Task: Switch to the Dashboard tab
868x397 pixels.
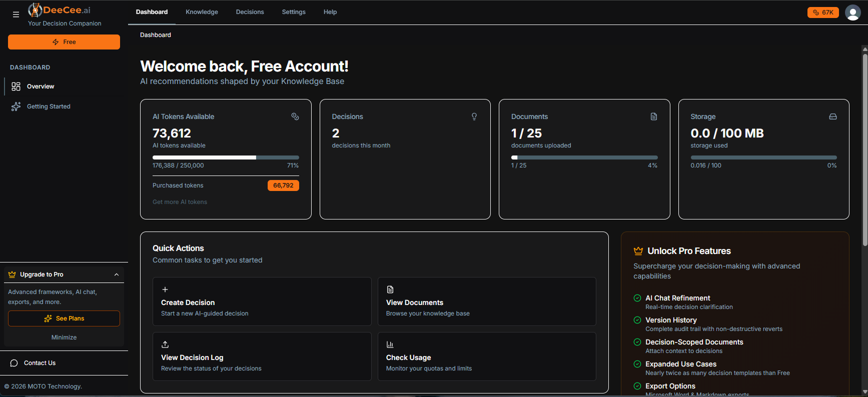Action: click(x=152, y=12)
